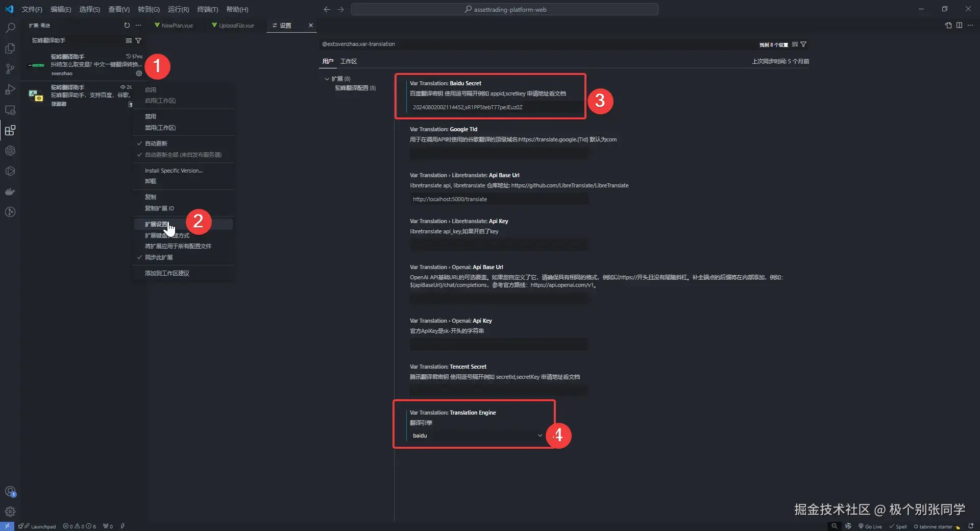This screenshot has width=980, height=531.
Task: Click the Libretranslate Api Base Url field
Action: pos(498,199)
